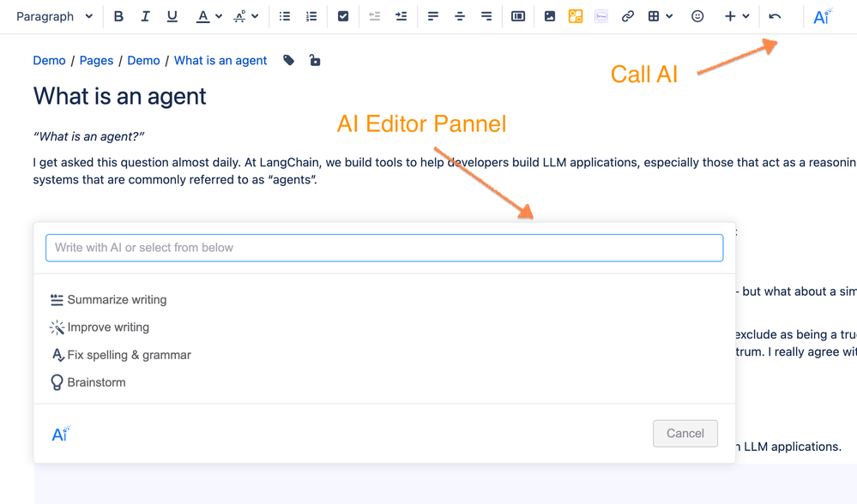This screenshot has height=504, width=857.
Task: Click the plus insert more content icon
Action: (x=730, y=16)
